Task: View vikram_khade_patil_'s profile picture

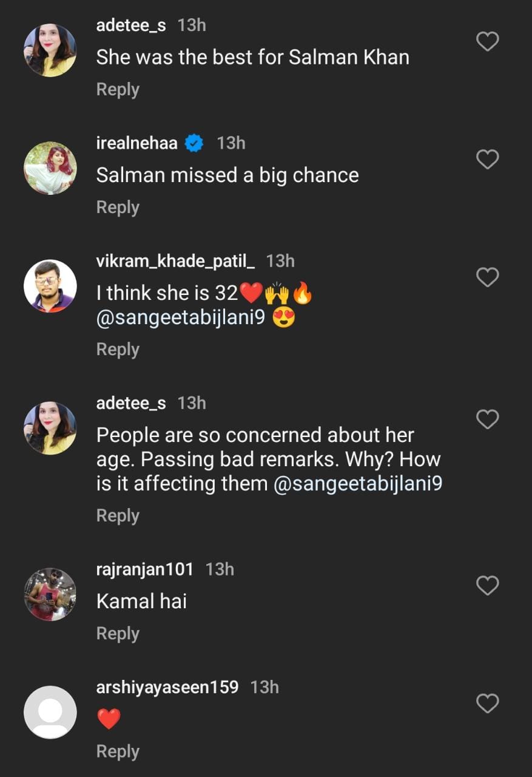Action: (x=50, y=286)
